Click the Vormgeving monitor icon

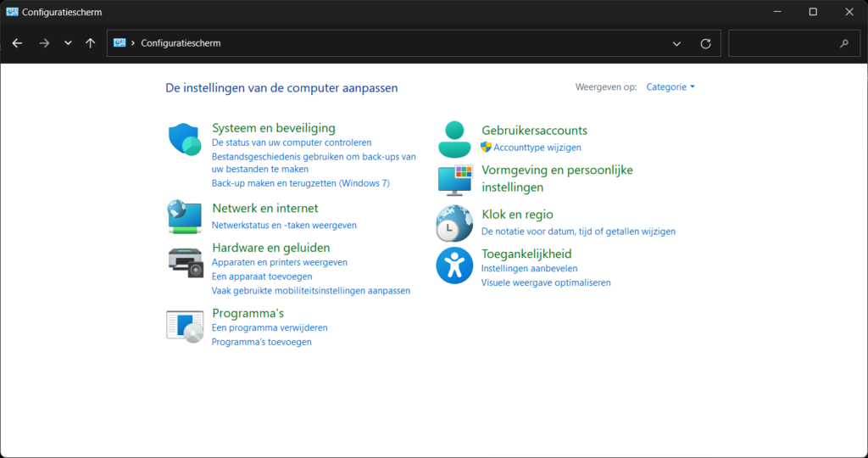(x=454, y=180)
